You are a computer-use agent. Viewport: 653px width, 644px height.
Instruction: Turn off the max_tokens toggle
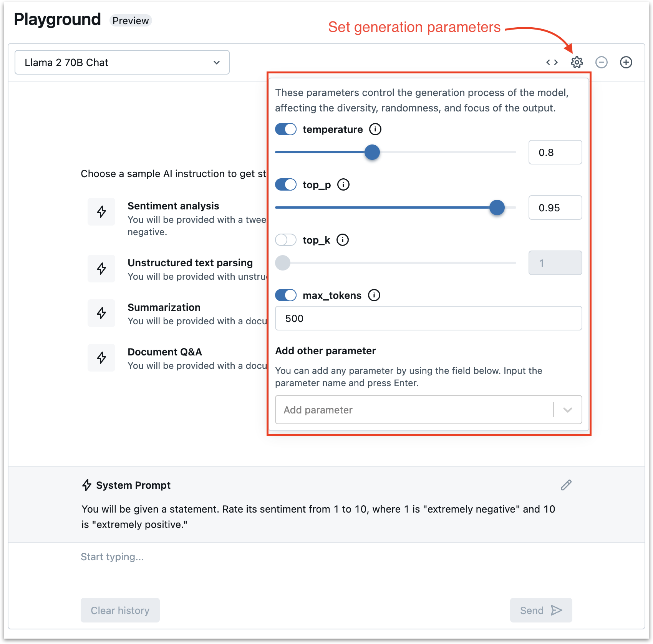286,295
